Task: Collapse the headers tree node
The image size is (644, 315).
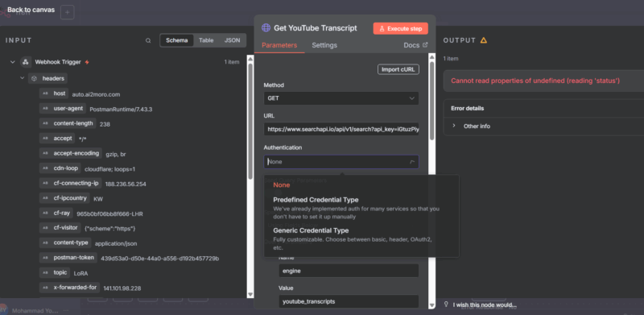Action: pyautogui.click(x=23, y=78)
